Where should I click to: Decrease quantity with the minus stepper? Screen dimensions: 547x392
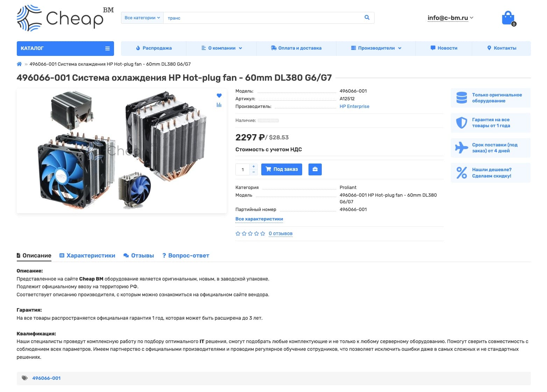(x=254, y=172)
